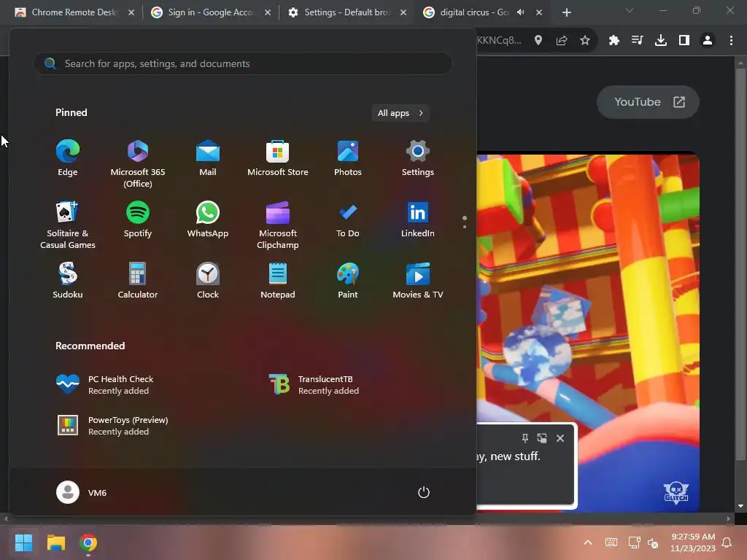Image resolution: width=747 pixels, height=560 pixels.
Task: Launch Movies & TV
Action: pos(418,281)
